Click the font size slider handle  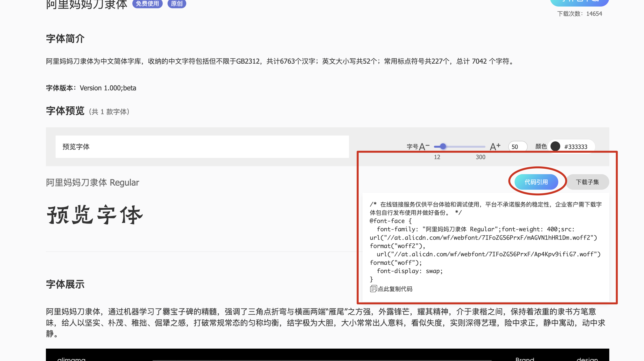[x=443, y=146]
